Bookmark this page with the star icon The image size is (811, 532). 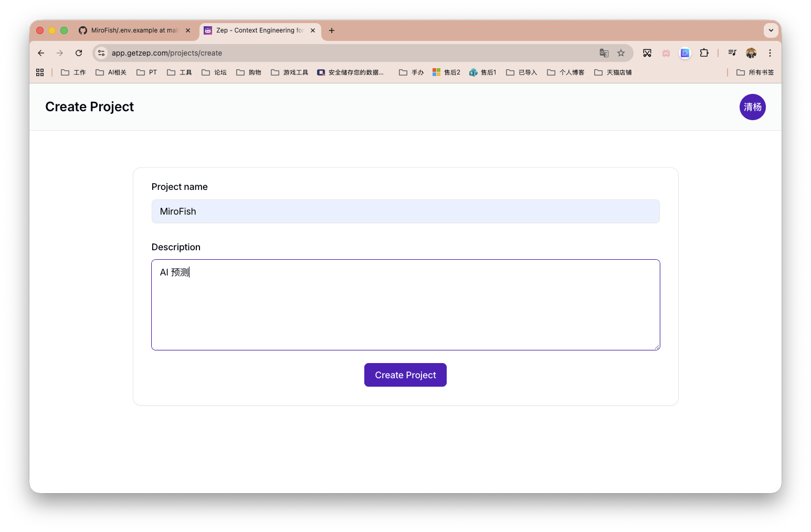click(621, 53)
